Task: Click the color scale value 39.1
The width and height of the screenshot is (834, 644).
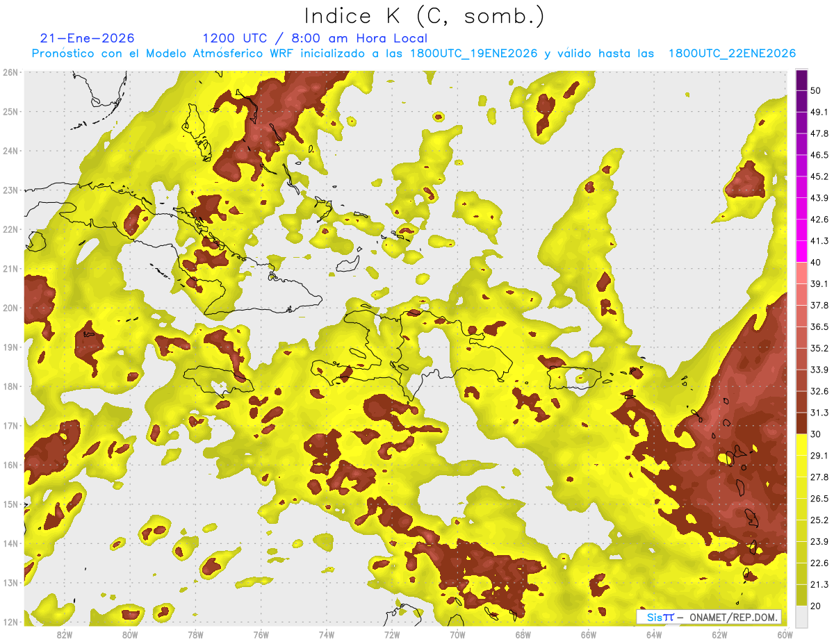Action: (x=819, y=283)
